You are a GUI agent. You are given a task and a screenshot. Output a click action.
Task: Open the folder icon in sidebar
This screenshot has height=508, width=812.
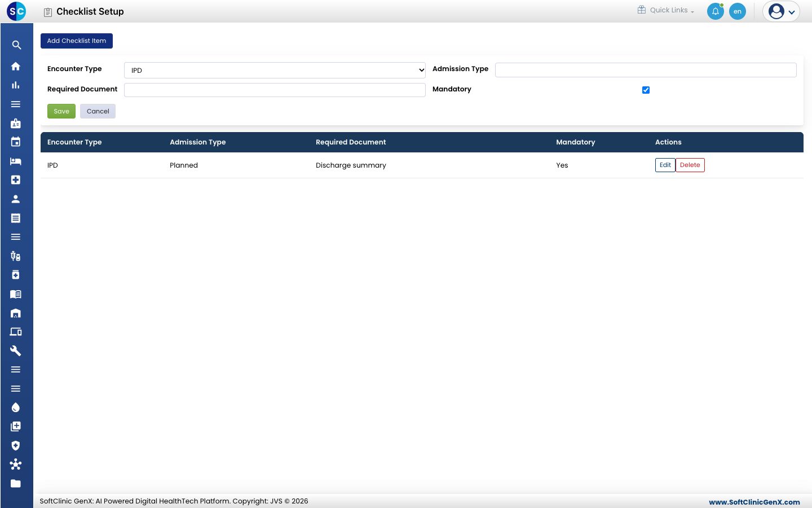click(16, 483)
